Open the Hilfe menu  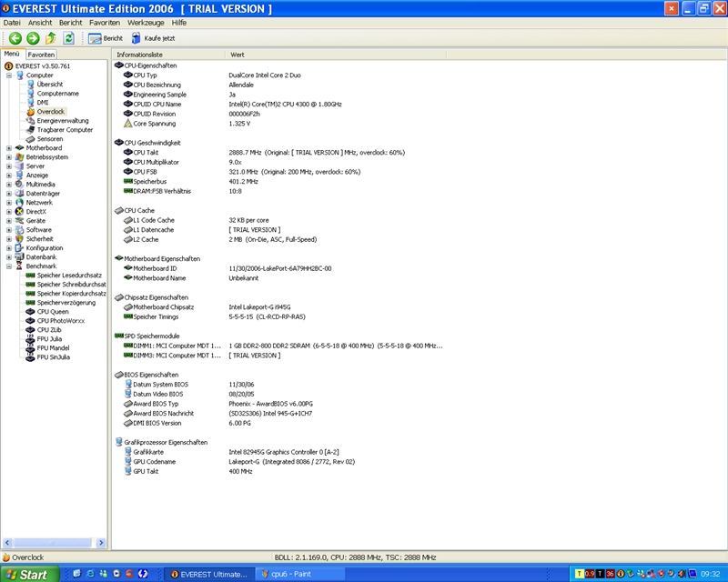[x=178, y=22]
